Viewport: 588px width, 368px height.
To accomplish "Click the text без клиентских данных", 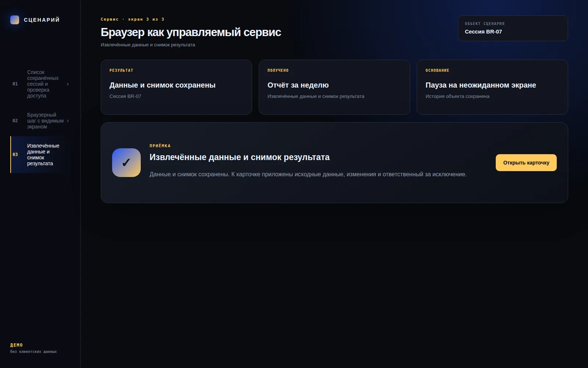I will pyautogui.click(x=33, y=352).
